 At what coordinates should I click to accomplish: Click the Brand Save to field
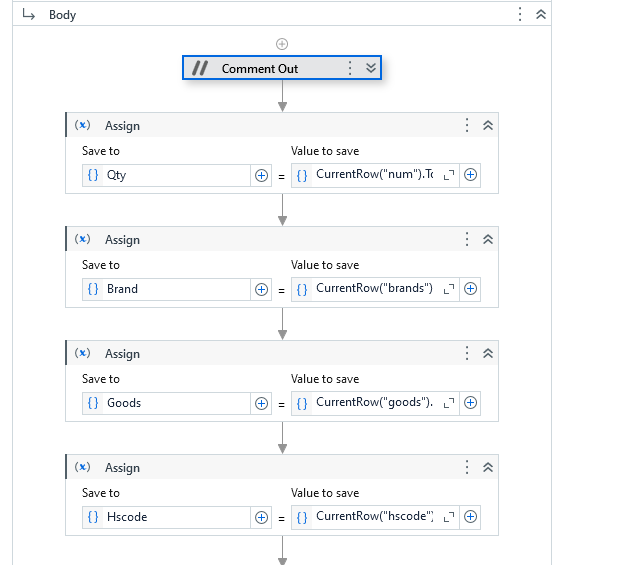[166, 289]
